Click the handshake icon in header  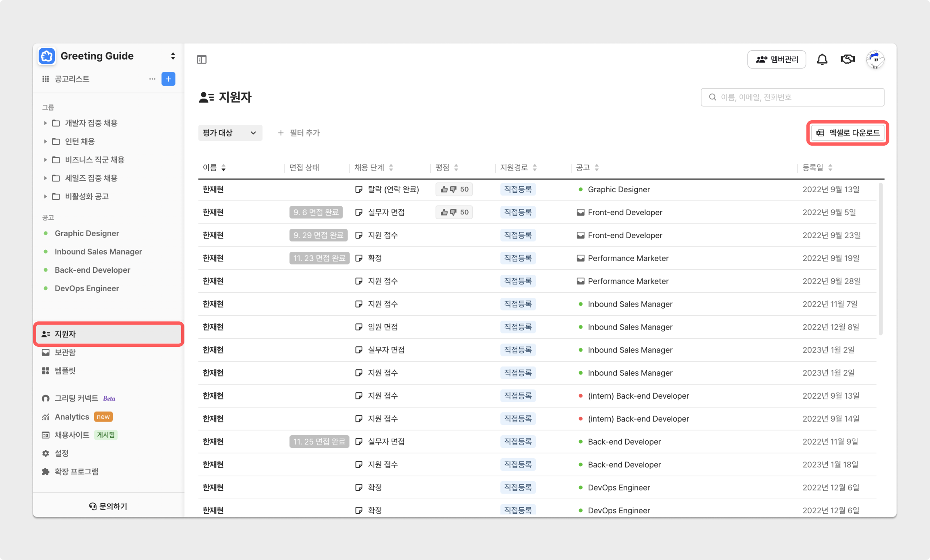click(847, 60)
